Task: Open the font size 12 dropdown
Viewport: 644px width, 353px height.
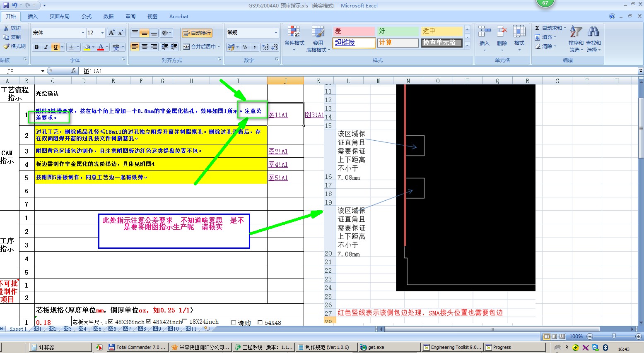Action: coord(103,33)
